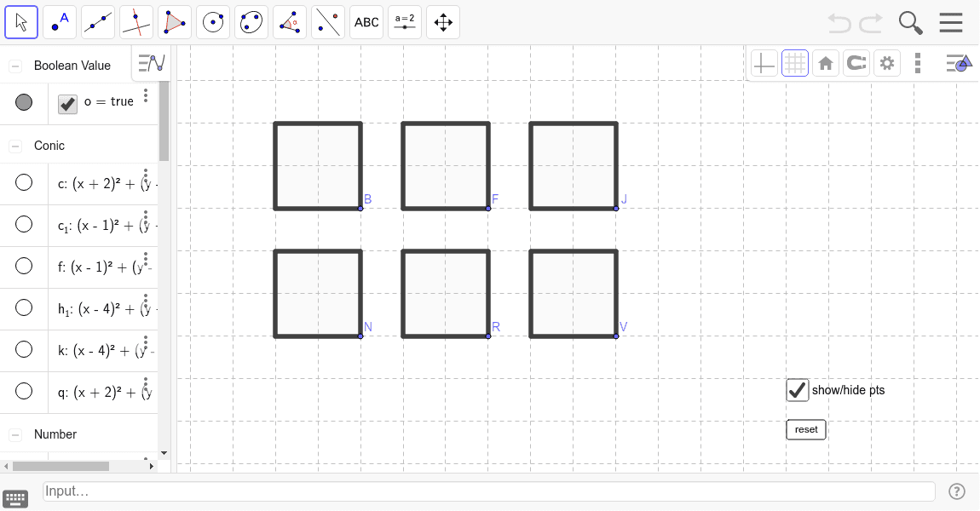This screenshot has height=511, width=980.
Task: Toggle grid display in style bar
Action: (x=795, y=63)
